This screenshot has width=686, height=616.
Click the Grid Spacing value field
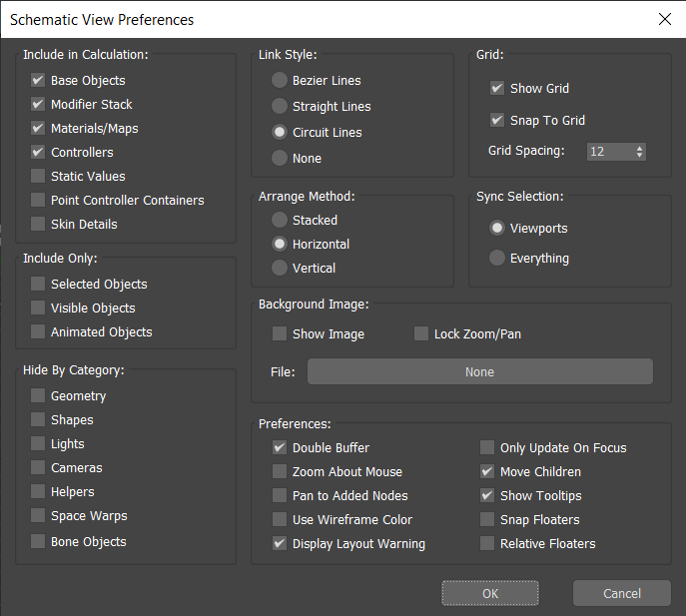607,152
